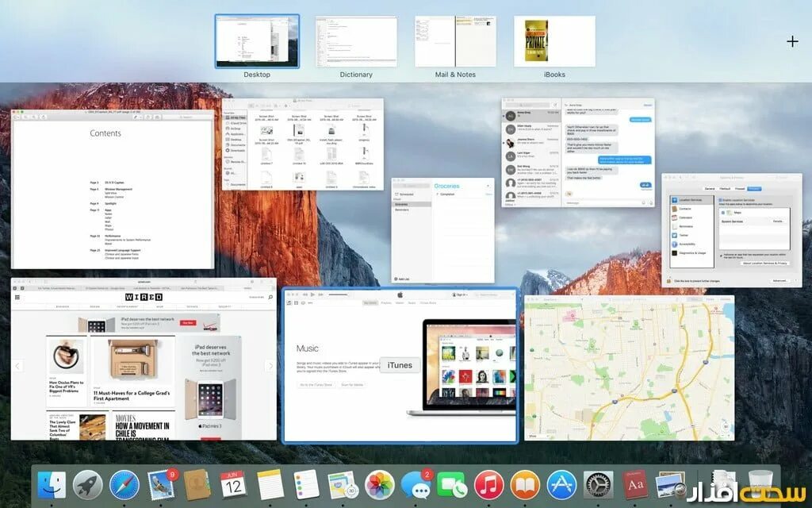The width and height of the screenshot is (812, 508).
Task: Select Location Services in privacy sidebar
Action: (x=691, y=200)
